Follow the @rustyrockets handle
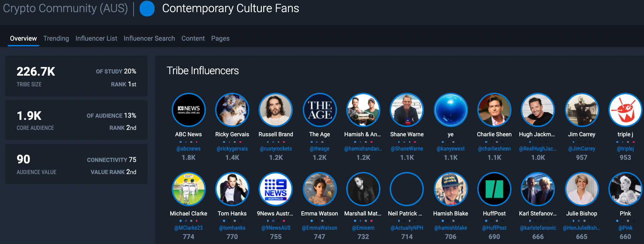This screenshot has width=644, height=244. click(276, 149)
